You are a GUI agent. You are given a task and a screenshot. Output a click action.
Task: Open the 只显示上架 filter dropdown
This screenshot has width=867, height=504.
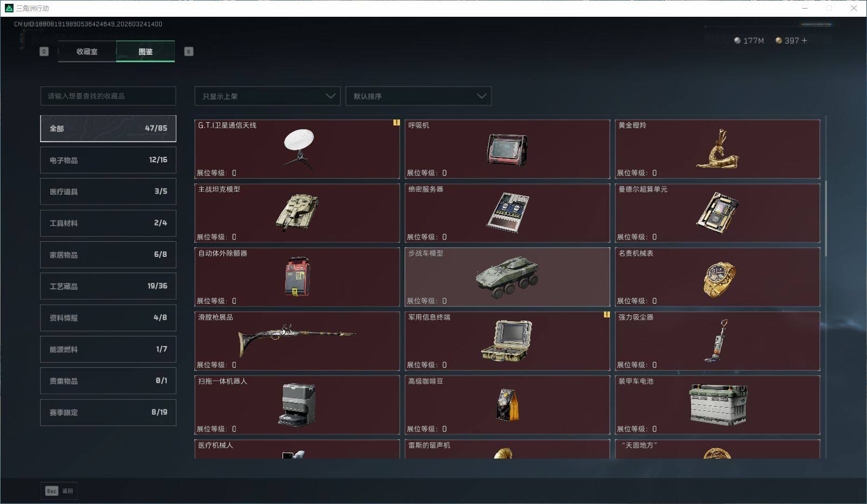267,96
